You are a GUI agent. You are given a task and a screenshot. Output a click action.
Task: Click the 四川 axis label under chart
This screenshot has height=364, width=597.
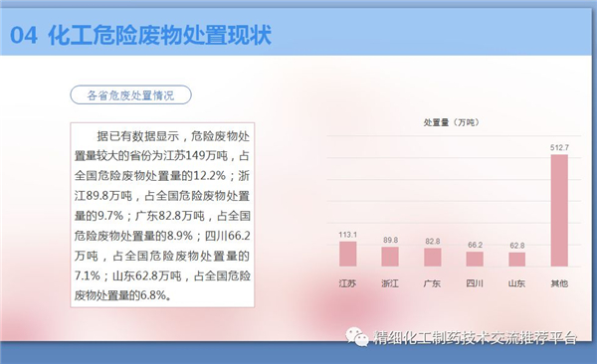point(475,283)
